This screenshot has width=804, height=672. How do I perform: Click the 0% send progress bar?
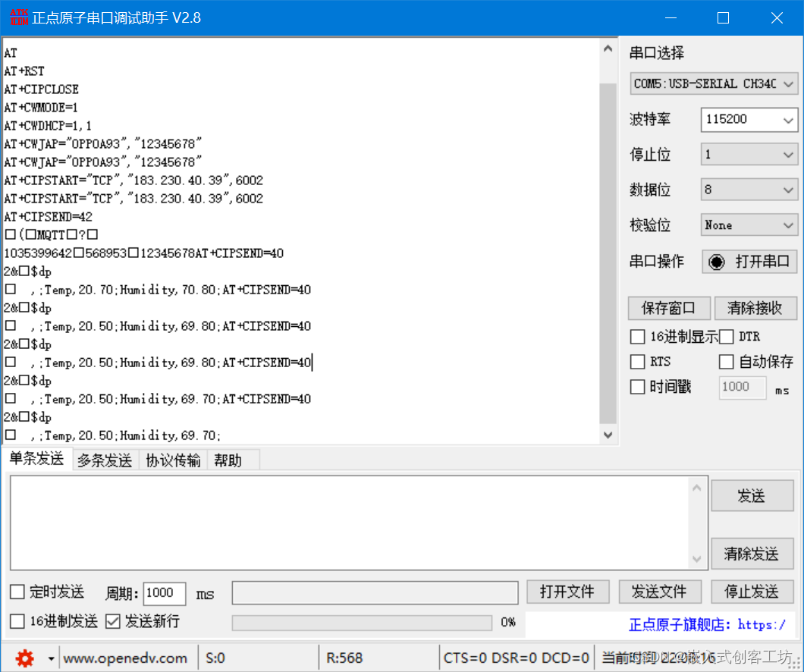point(360,623)
